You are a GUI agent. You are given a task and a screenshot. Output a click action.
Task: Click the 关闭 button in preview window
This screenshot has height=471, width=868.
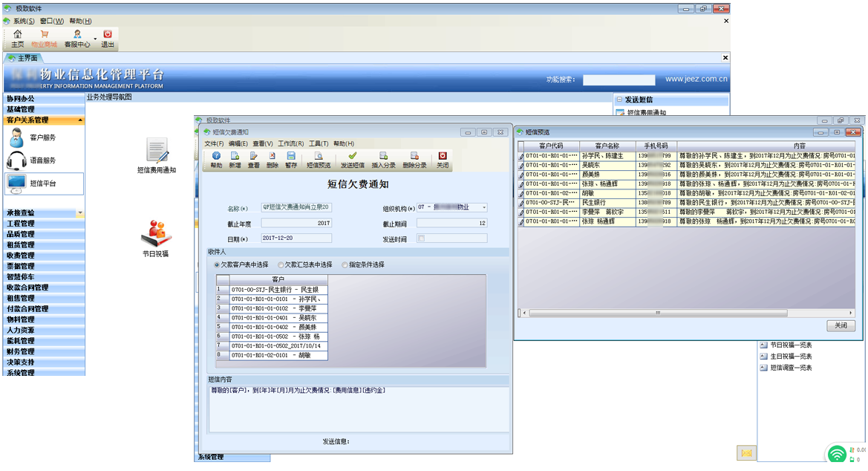841,326
